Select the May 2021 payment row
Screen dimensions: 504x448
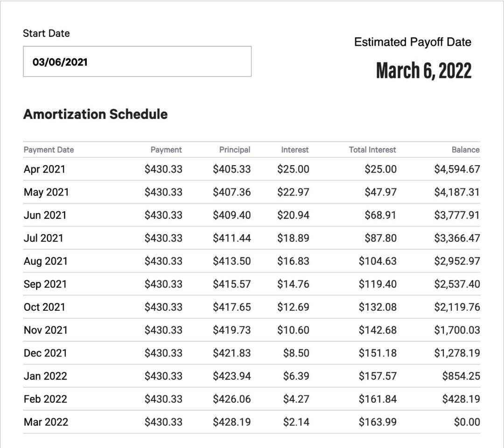[x=45, y=192]
